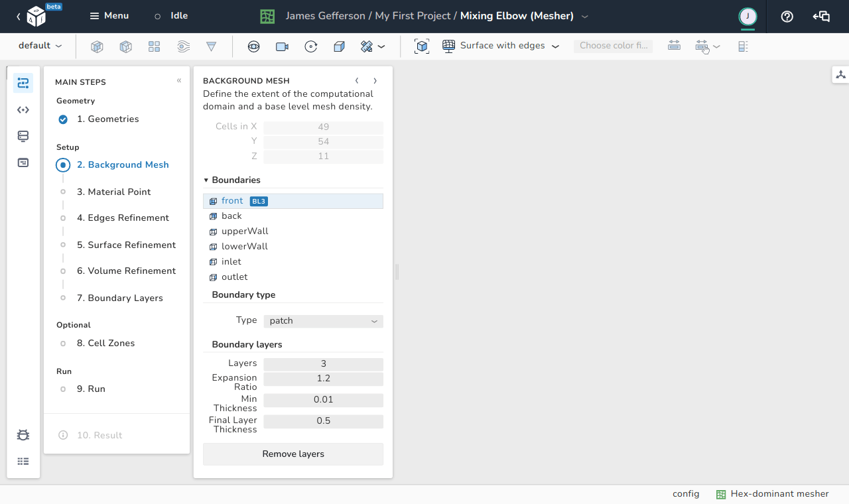849x504 pixels.
Task: Open the user avatar J profile
Action: tap(748, 16)
